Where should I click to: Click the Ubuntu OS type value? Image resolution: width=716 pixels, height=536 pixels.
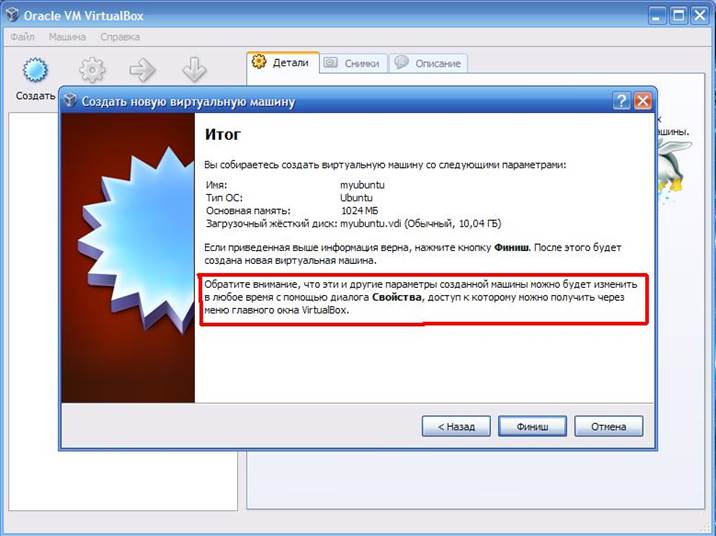coord(356,198)
